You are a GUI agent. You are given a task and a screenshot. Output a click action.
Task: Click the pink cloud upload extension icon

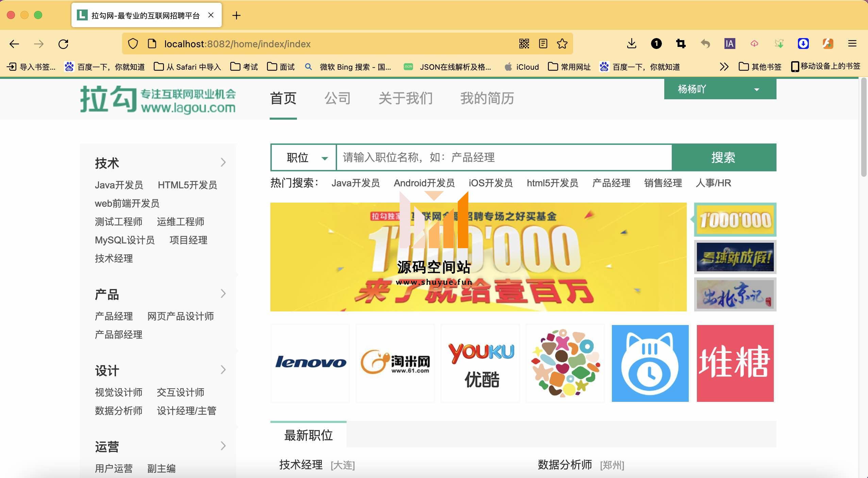point(754,44)
